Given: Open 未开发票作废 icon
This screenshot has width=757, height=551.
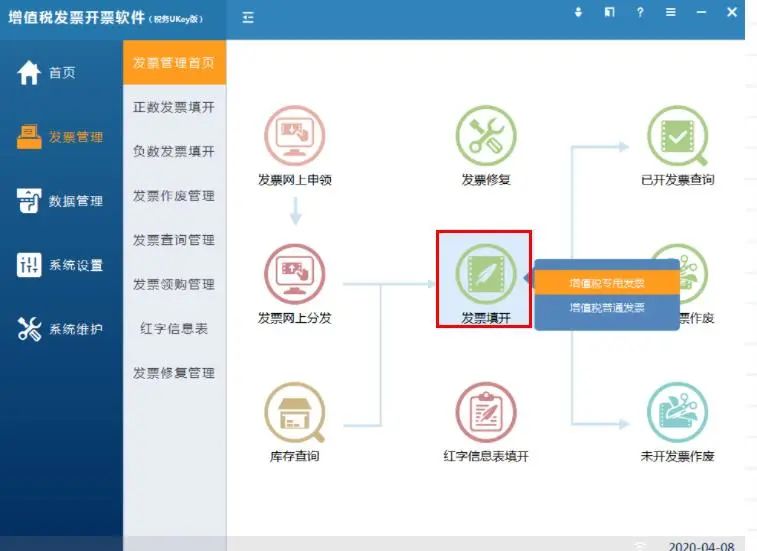Looking at the screenshot, I should click(x=678, y=413).
